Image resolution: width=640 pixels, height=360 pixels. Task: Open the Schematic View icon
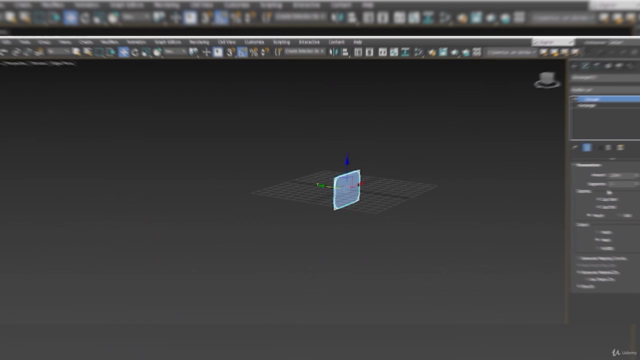405,52
